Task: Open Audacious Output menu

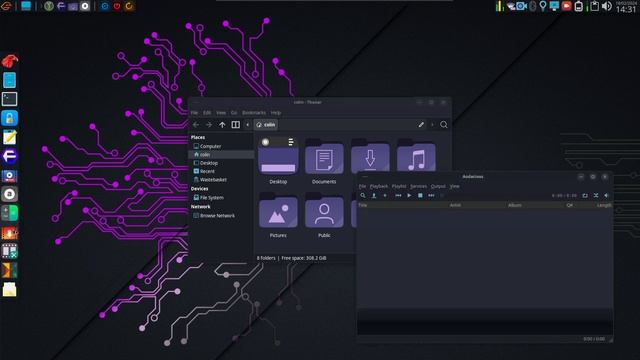Action: (x=438, y=186)
